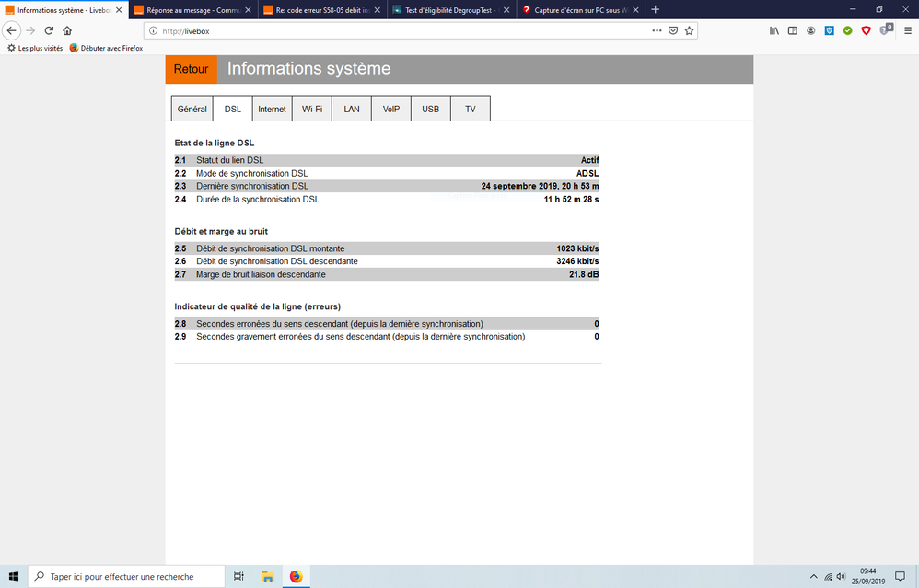Click the value 24 septembre 2019, 20 h 53 m
Screen dimensions: 919x588
[540, 186]
